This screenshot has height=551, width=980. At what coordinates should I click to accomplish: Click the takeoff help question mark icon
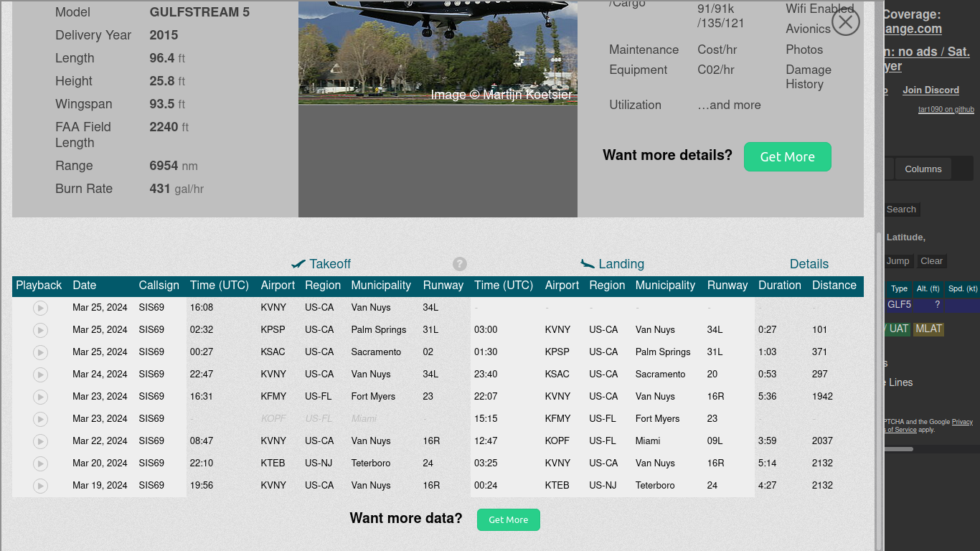(x=460, y=264)
